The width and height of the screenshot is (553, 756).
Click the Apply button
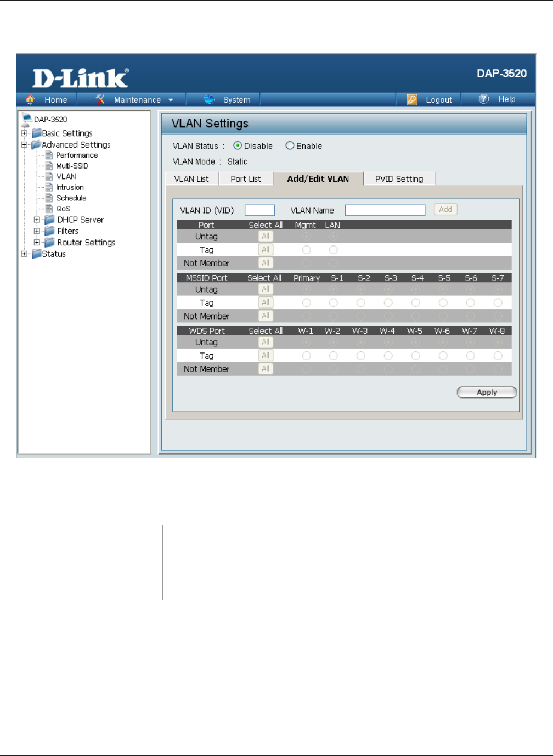(x=487, y=392)
